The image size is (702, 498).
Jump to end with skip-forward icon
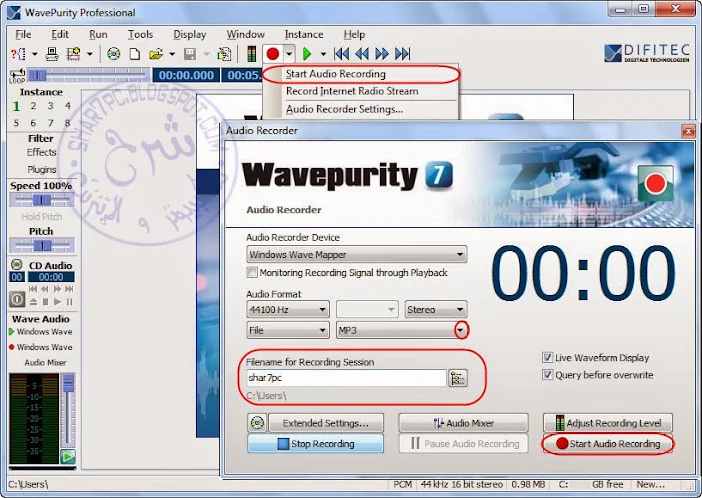(402, 54)
